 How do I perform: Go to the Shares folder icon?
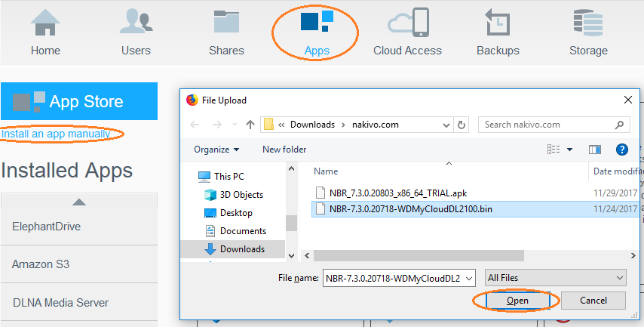pyautogui.click(x=226, y=23)
